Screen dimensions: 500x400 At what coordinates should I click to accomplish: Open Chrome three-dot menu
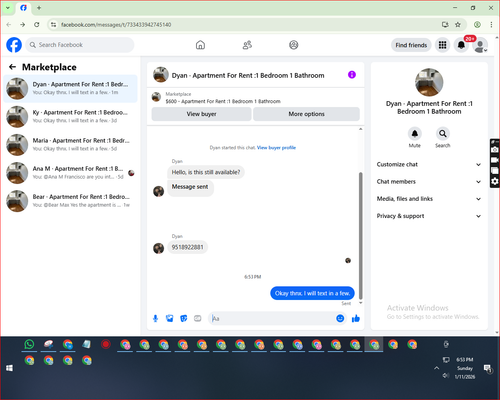[x=491, y=24]
